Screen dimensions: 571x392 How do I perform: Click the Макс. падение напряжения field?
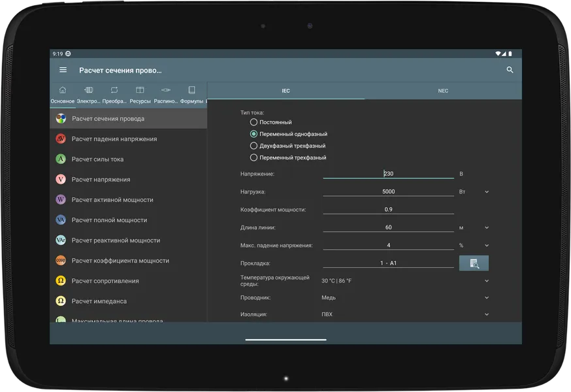point(388,245)
